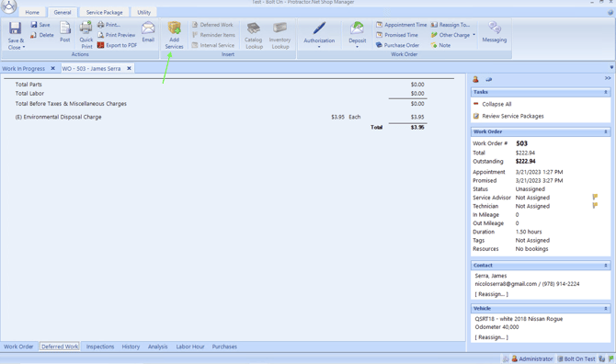Click Reassign link under Contact
The image size is (616, 364).
492,294
